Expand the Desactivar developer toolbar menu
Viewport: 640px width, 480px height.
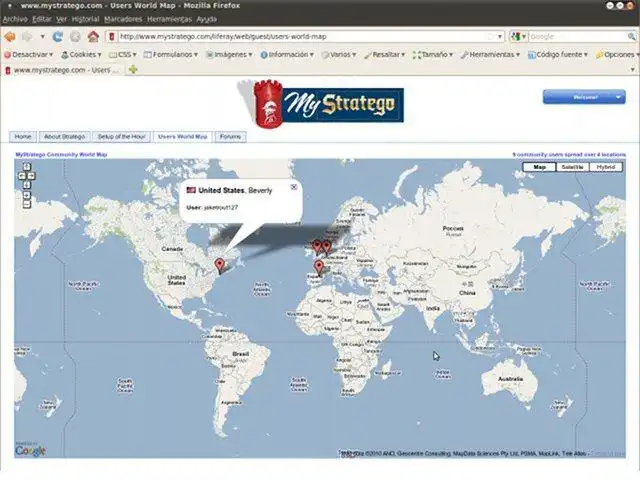pos(29,55)
